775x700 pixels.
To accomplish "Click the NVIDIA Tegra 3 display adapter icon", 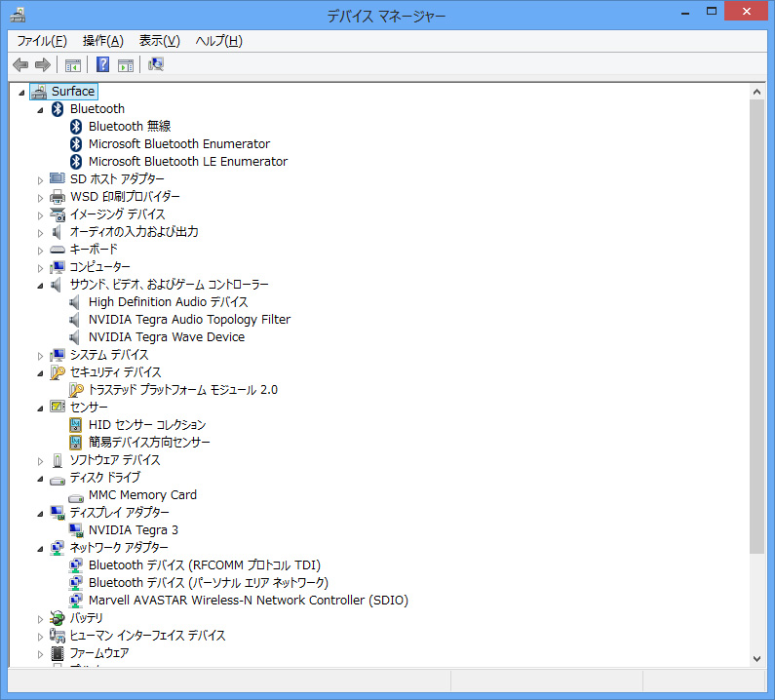I will [x=76, y=530].
